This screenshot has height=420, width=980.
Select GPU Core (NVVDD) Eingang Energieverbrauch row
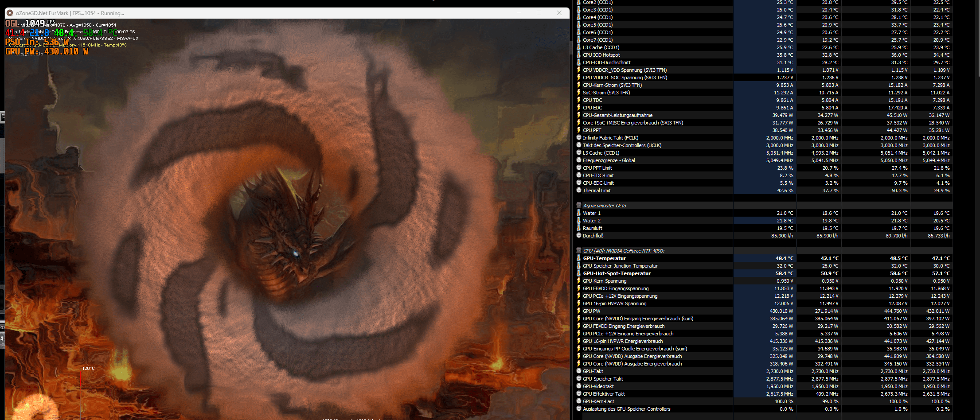click(638, 319)
